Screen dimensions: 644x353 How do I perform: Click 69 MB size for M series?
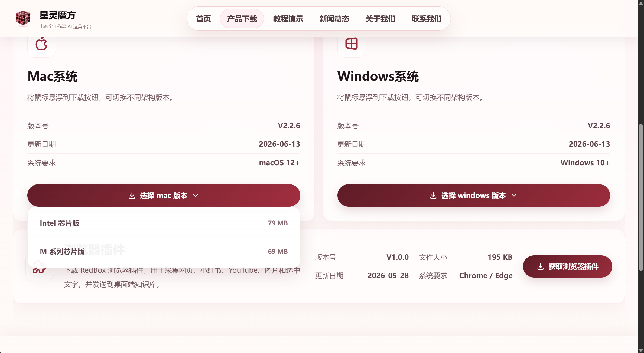coord(278,252)
